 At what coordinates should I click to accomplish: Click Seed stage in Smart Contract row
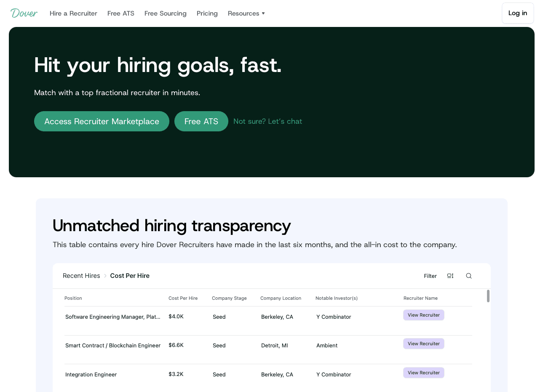point(219,346)
